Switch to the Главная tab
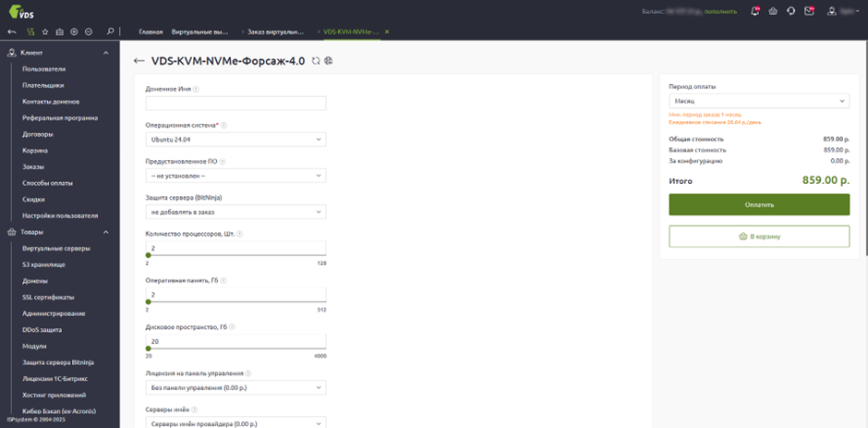Viewport: 868px width, 428px height. click(x=157, y=31)
